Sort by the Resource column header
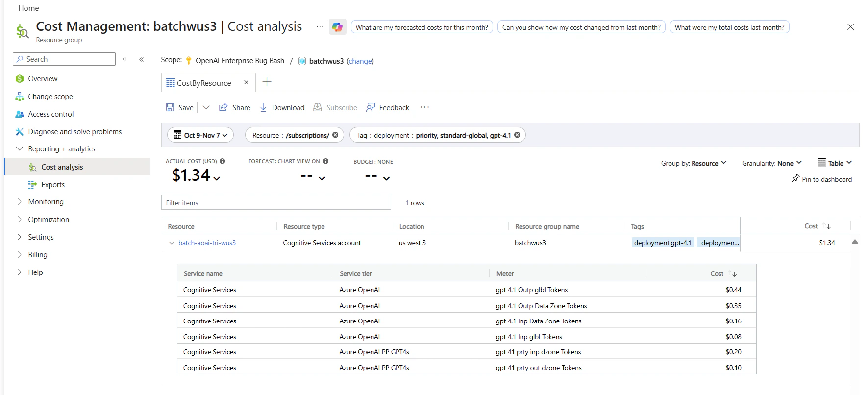The height and width of the screenshot is (395, 868). pyautogui.click(x=181, y=227)
